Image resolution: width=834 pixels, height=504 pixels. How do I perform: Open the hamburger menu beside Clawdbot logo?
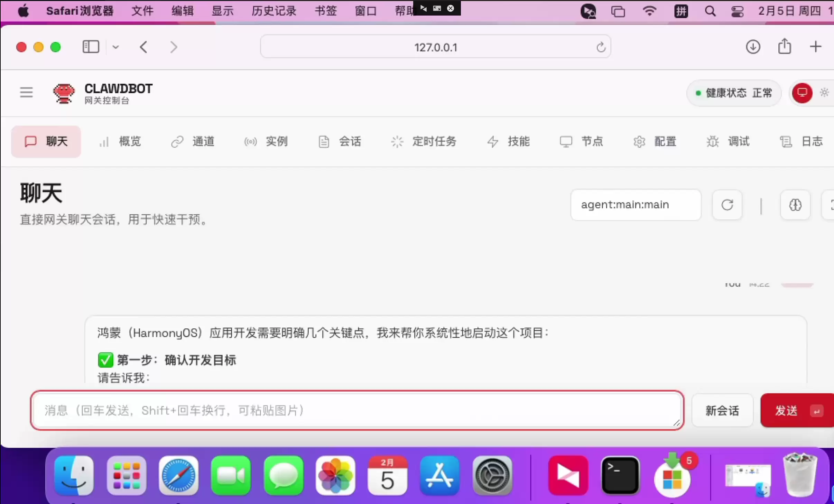26,92
